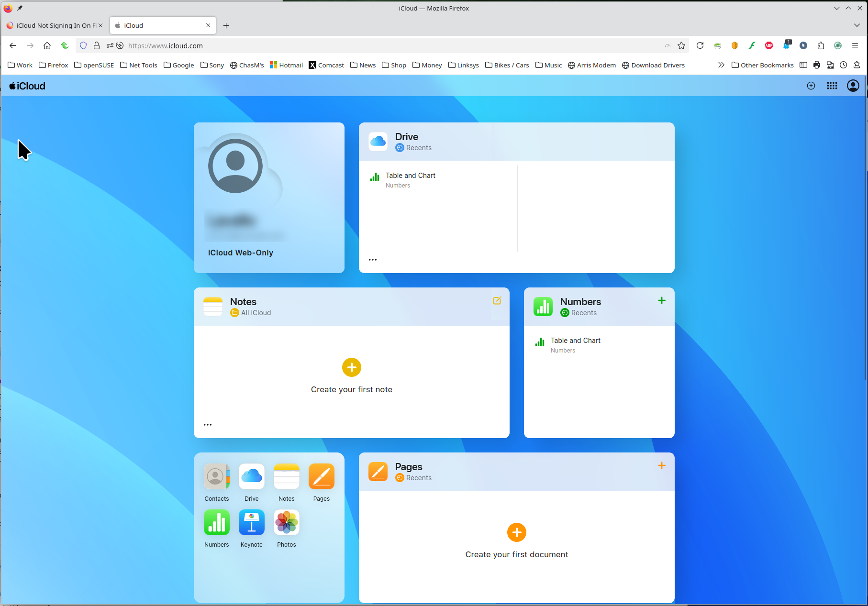This screenshot has width=868, height=606.
Task: Show more bookmarks with double chevron
Action: [721, 65]
